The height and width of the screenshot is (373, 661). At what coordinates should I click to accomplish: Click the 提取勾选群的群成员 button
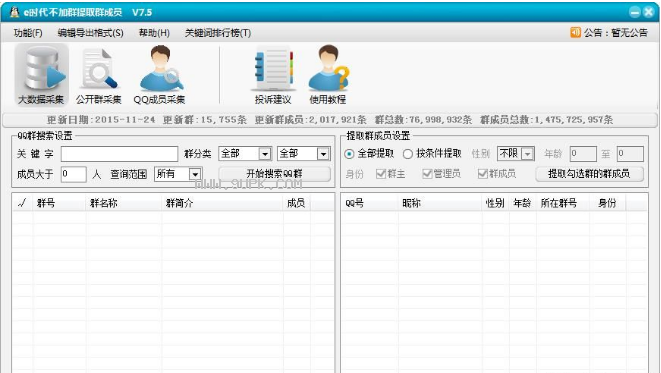[589, 174]
